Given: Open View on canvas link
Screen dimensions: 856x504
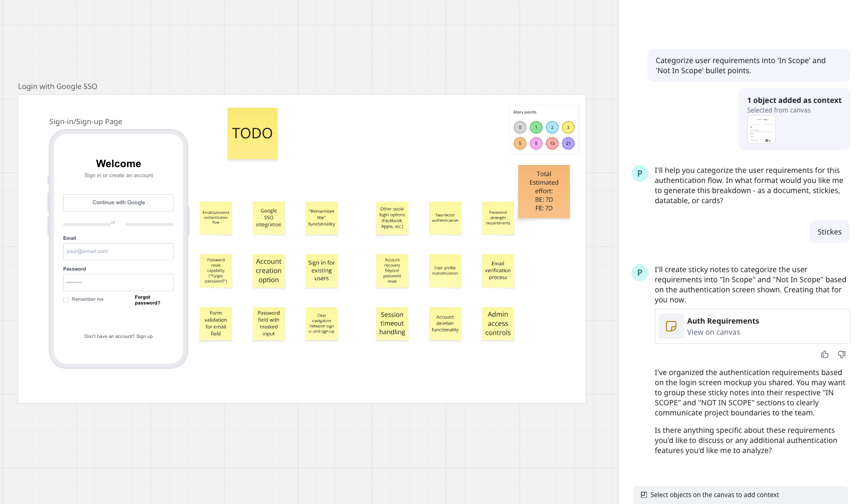Looking at the screenshot, I should click(713, 332).
